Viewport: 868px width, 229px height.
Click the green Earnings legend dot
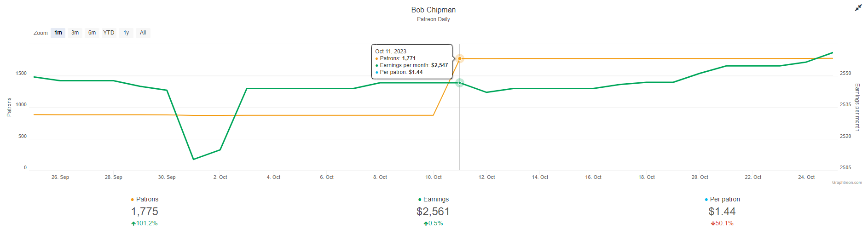tap(420, 200)
